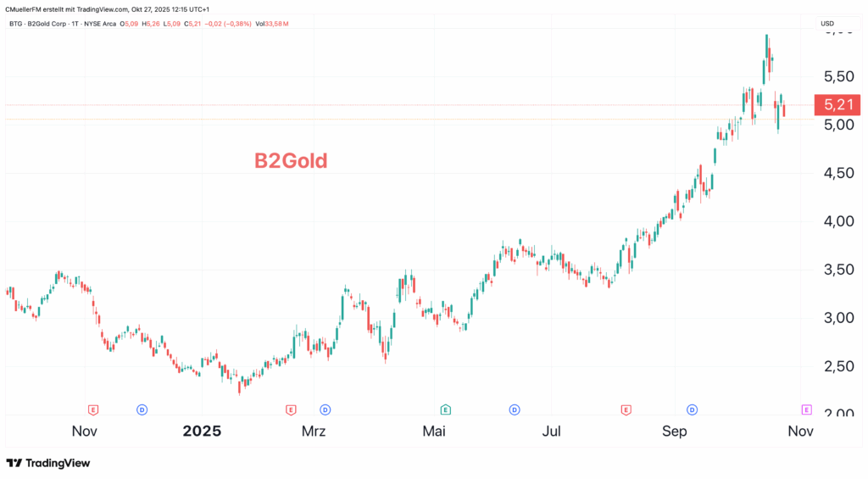Click the green earnings marker near Mai
The width and height of the screenshot is (868, 479).
pos(444,409)
